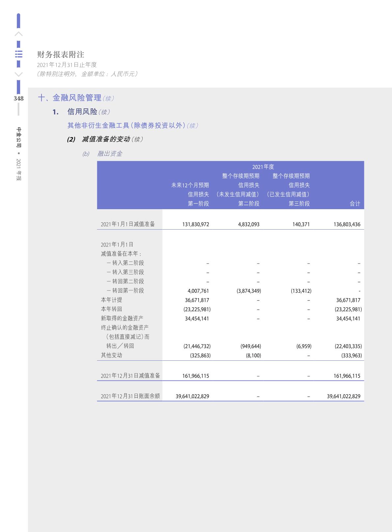
Task: Click the (2) 减值准备的变动 heading
Action: coord(105,139)
